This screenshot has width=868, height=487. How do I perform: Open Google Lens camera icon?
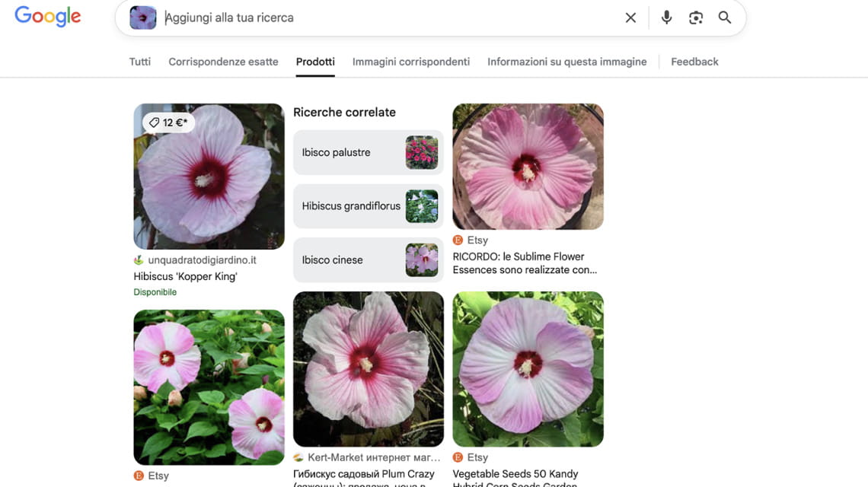click(695, 17)
